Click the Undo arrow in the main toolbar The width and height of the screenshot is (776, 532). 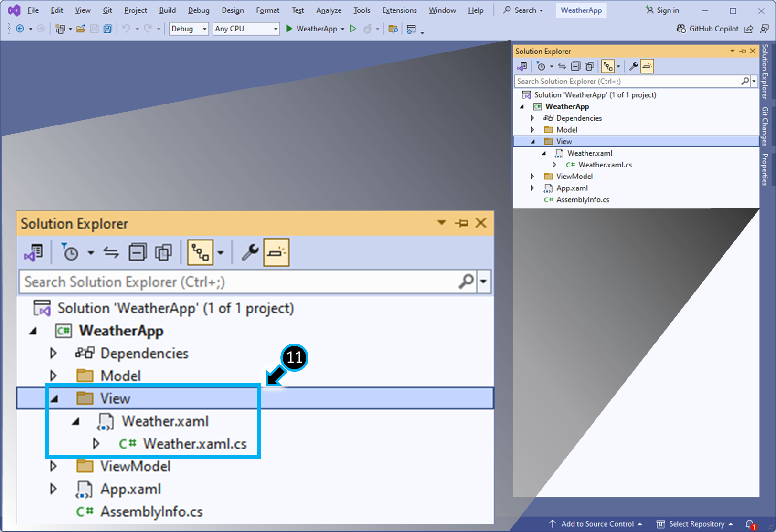pos(126,29)
